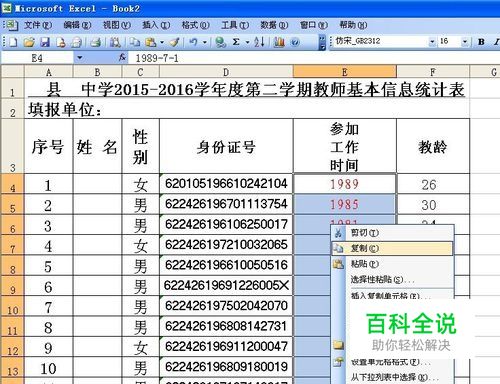Click the Help question mark icon
500x384 pixels.
(x=295, y=42)
